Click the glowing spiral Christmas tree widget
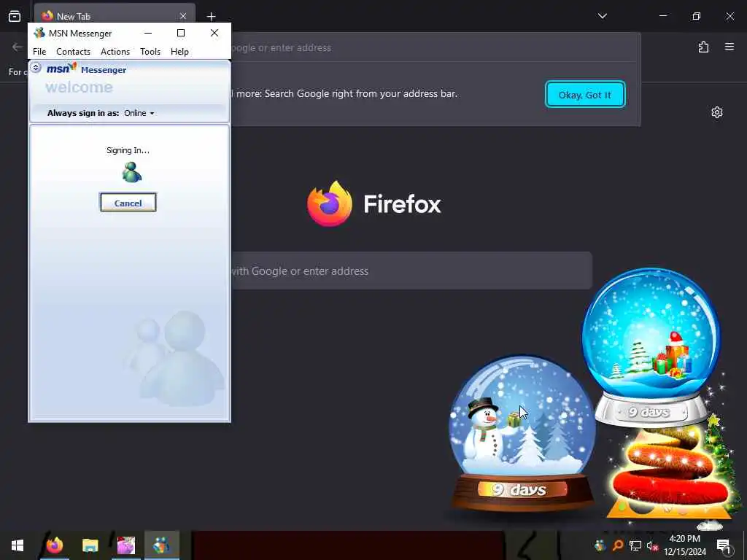The height and width of the screenshot is (560, 747). (670, 473)
